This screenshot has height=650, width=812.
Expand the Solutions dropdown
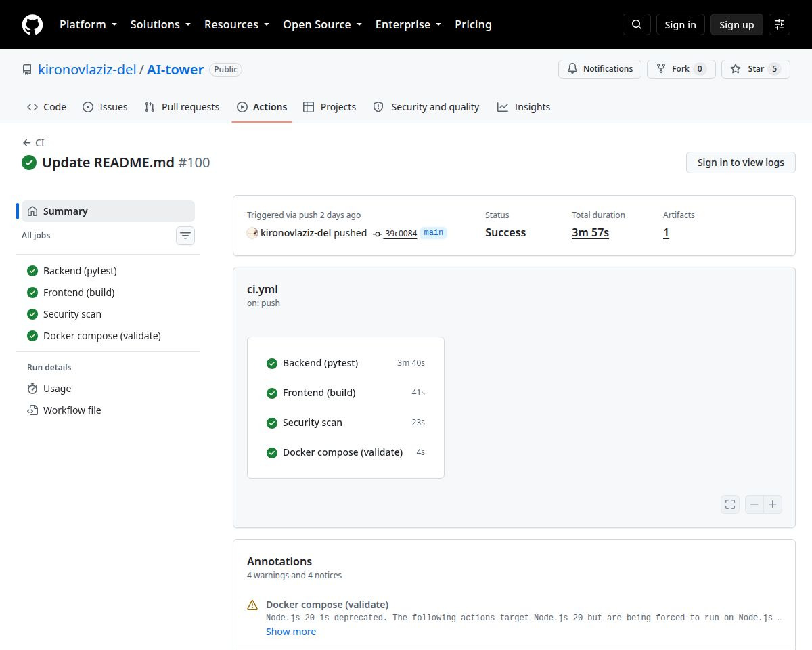tap(160, 24)
